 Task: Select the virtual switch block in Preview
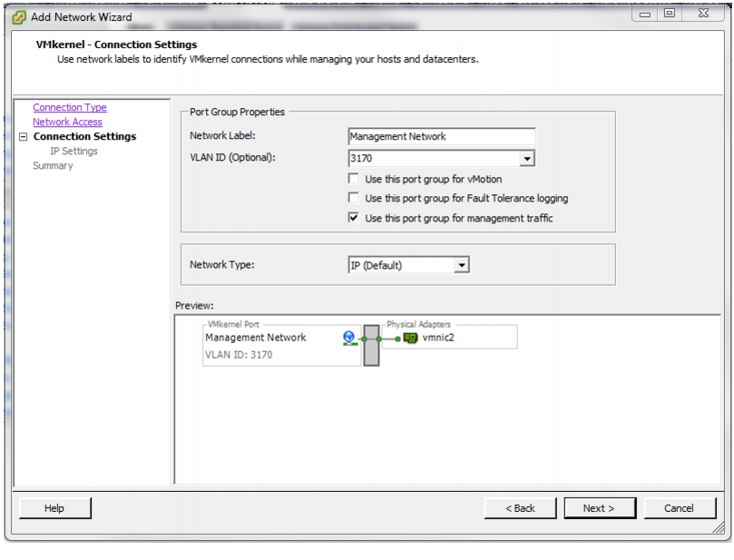371,346
